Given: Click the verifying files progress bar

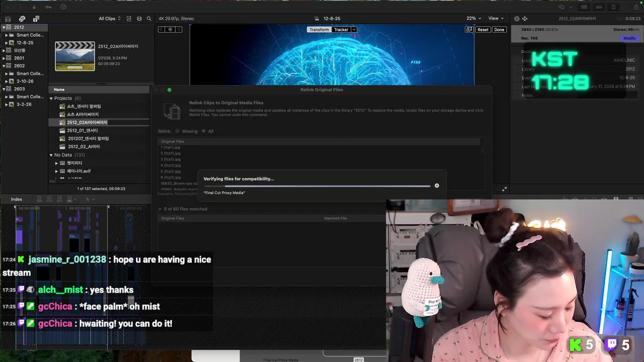Looking at the screenshot, I should tap(317, 186).
